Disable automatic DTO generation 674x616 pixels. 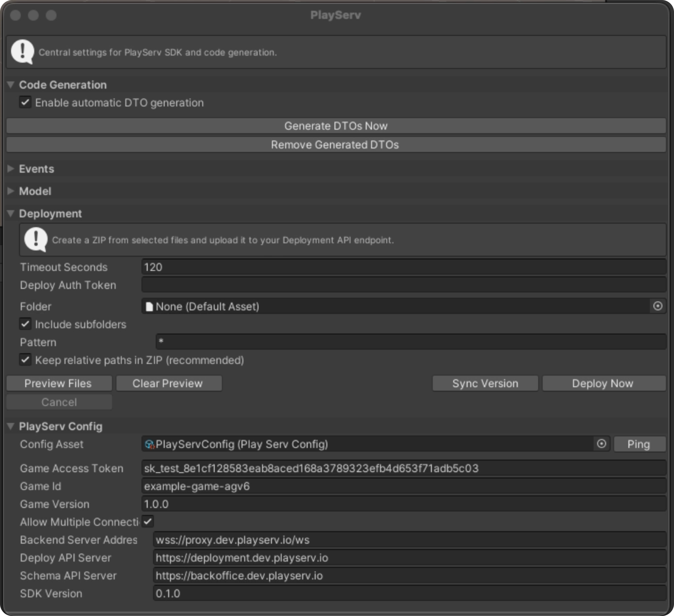tap(25, 103)
